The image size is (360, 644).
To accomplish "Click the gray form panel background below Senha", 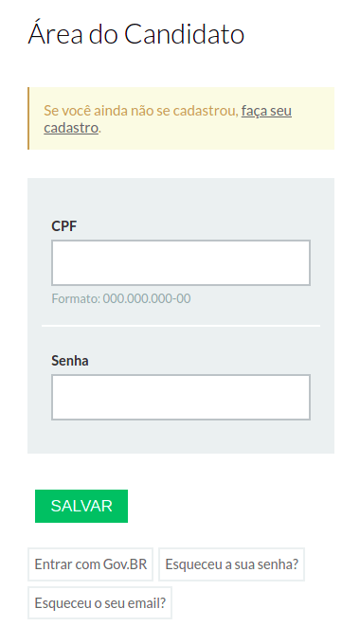I will coord(181,437).
